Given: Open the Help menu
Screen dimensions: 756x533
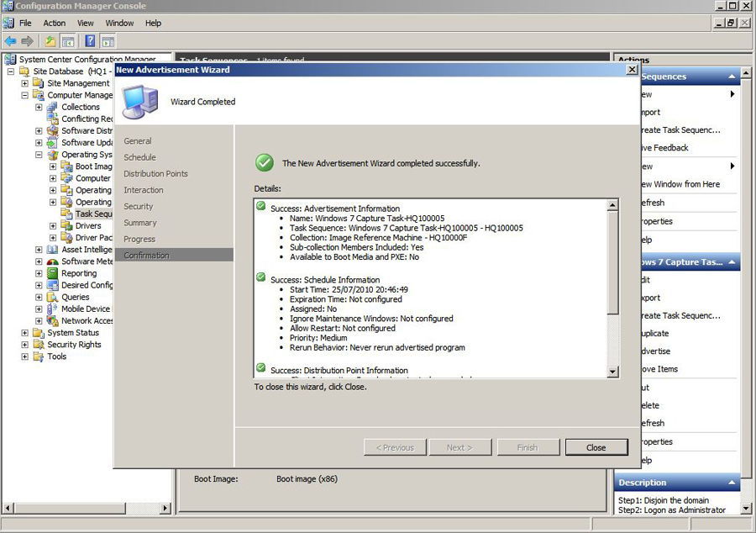Looking at the screenshot, I should point(154,24).
